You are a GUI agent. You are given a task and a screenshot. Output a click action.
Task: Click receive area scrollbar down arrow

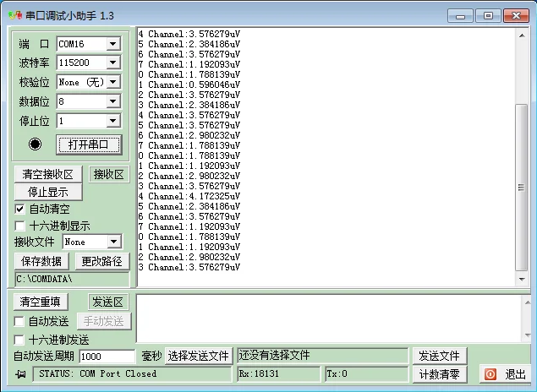[x=522, y=279]
